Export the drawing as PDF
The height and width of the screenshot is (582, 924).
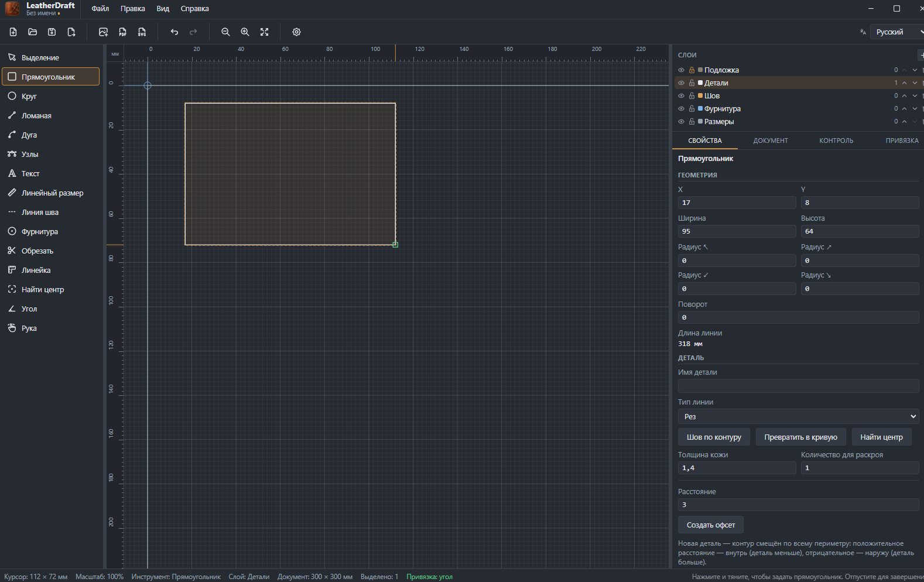point(122,32)
